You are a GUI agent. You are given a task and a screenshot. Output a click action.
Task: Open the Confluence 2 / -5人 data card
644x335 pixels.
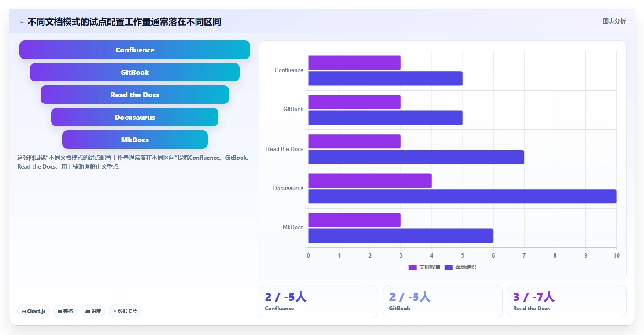318,301
